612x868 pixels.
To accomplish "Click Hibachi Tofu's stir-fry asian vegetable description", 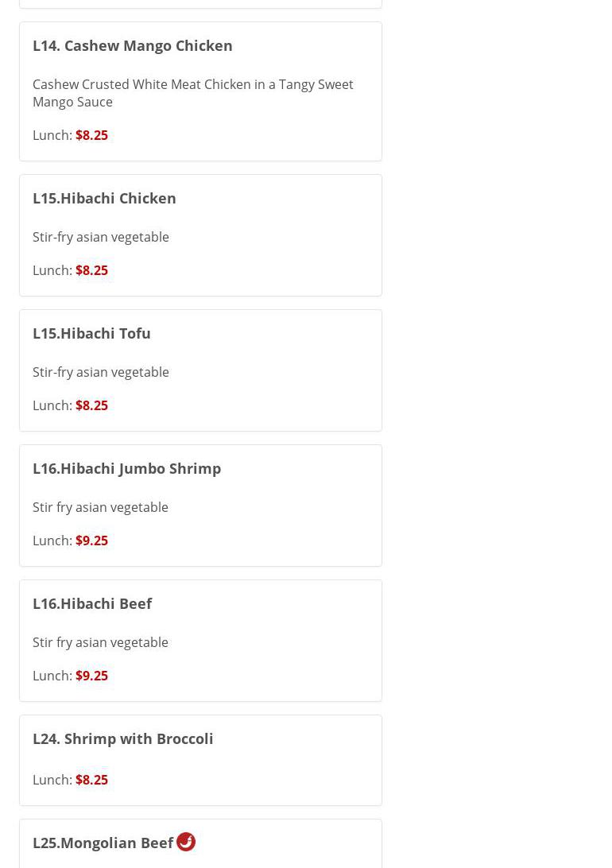I will [101, 372].
